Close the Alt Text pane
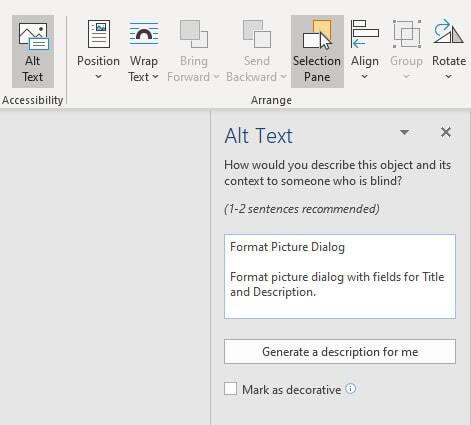 coord(446,132)
